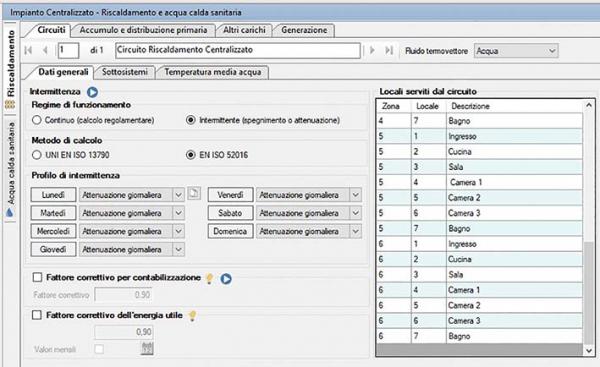Open Domenica intermittence profile dropdown
This screenshot has height=367, width=600.
(x=309, y=231)
